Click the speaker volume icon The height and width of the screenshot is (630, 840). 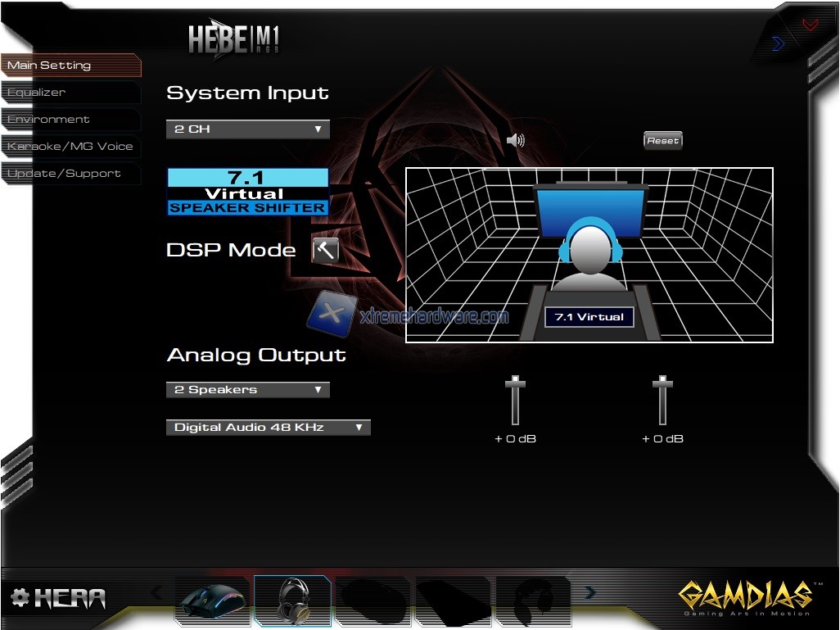[515, 141]
